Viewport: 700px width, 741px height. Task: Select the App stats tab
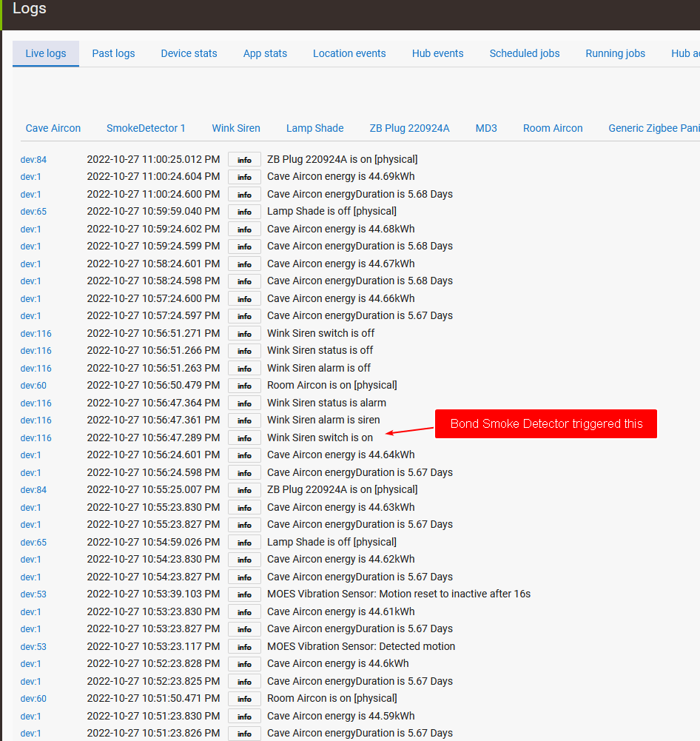tap(265, 53)
